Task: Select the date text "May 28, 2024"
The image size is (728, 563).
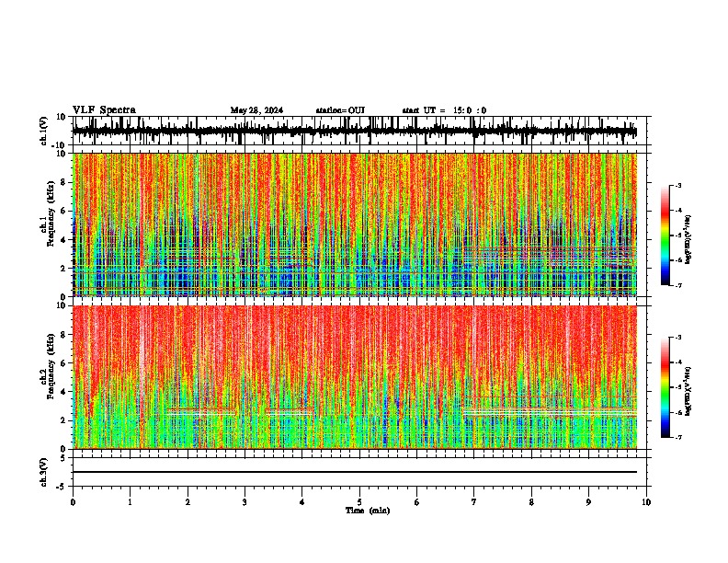Action: (x=256, y=110)
